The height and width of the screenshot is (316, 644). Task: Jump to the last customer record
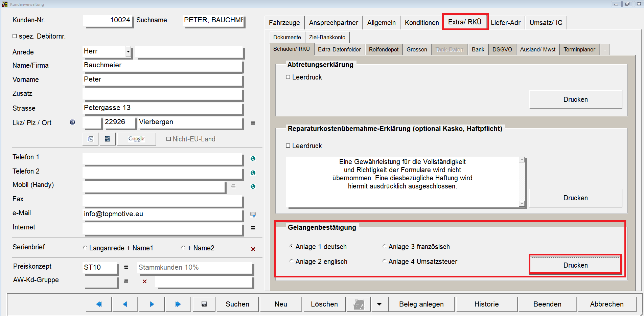(178, 304)
